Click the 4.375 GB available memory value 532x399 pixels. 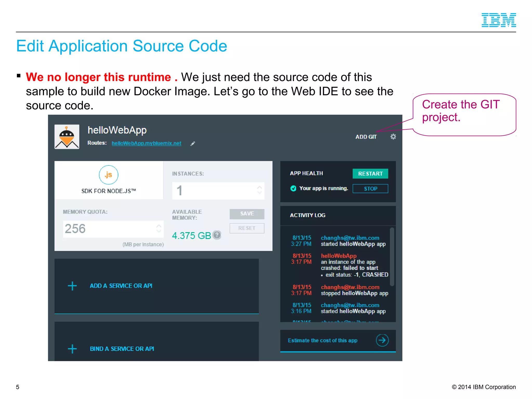click(191, 236)
